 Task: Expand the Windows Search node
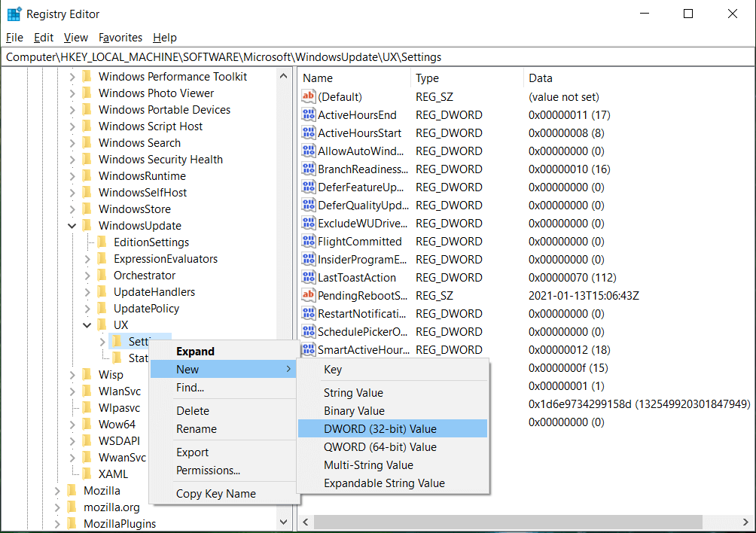pyautogui.click(x=72, y=143)
